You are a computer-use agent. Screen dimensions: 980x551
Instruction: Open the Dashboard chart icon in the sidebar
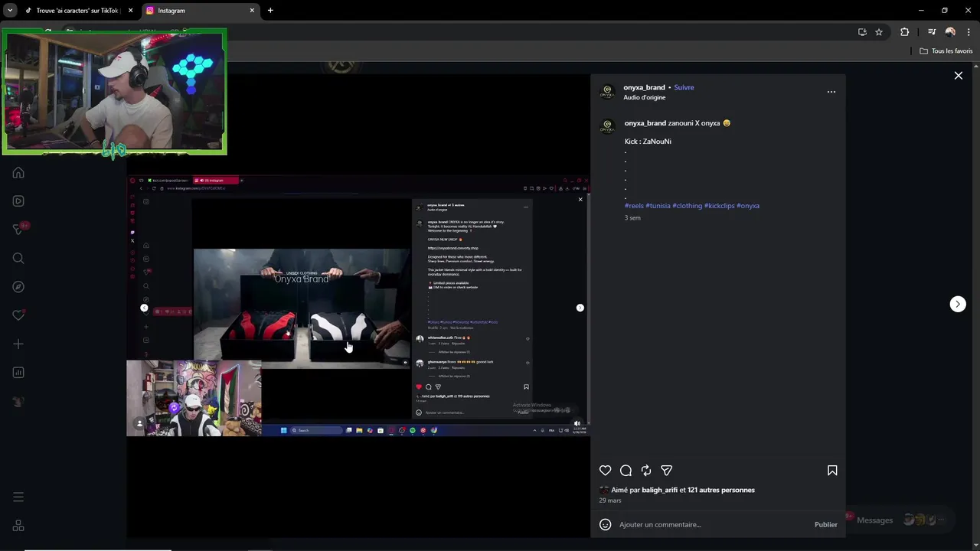coord(18,373)
